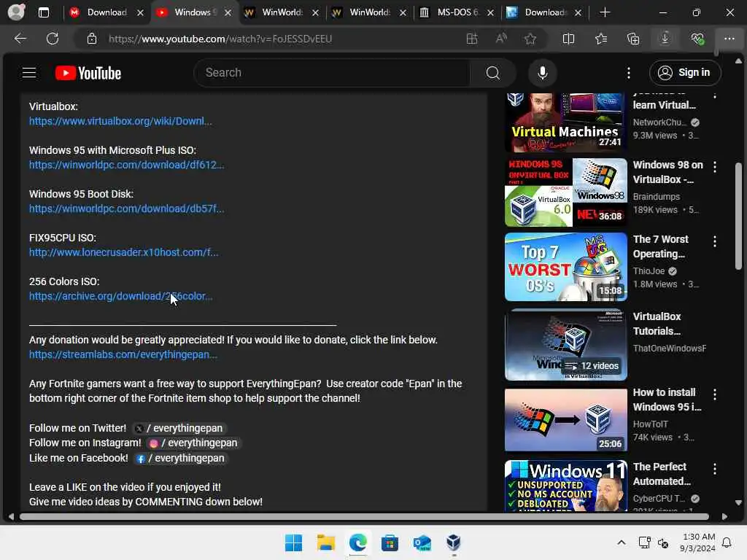Click the address bar URL

pyautogui.click(x=220, y=39)
